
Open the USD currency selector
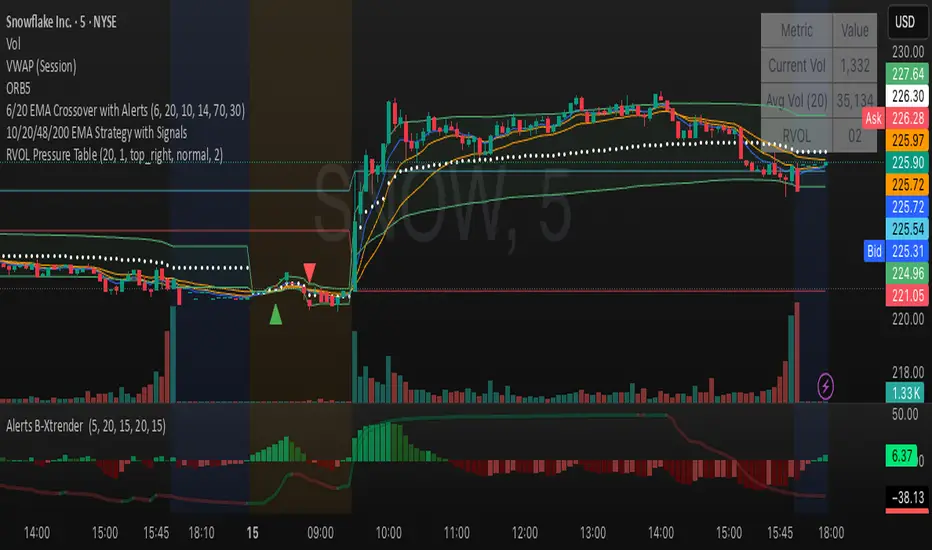[905, 22]
